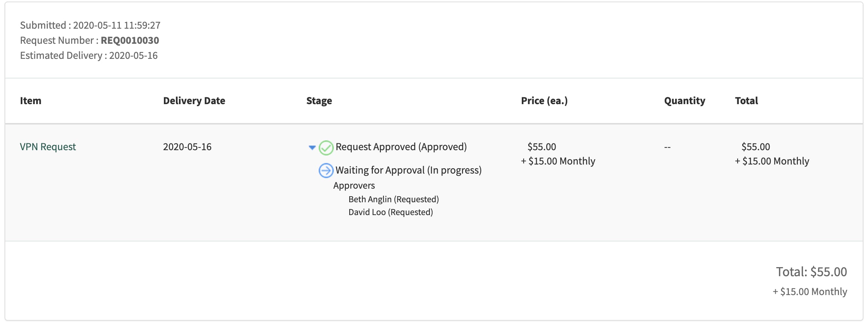Image resolution: width=868 pixels, height=326 pixels.
Task: Click the Delivery Date column header
Action: pyautogui.click(x=194, y=101)
